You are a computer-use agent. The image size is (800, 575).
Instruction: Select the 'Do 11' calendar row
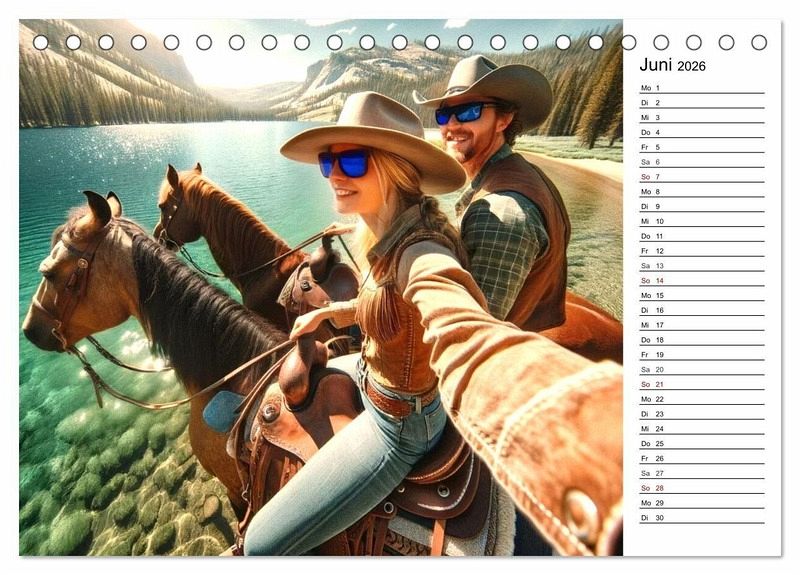(x=702, y=236)
